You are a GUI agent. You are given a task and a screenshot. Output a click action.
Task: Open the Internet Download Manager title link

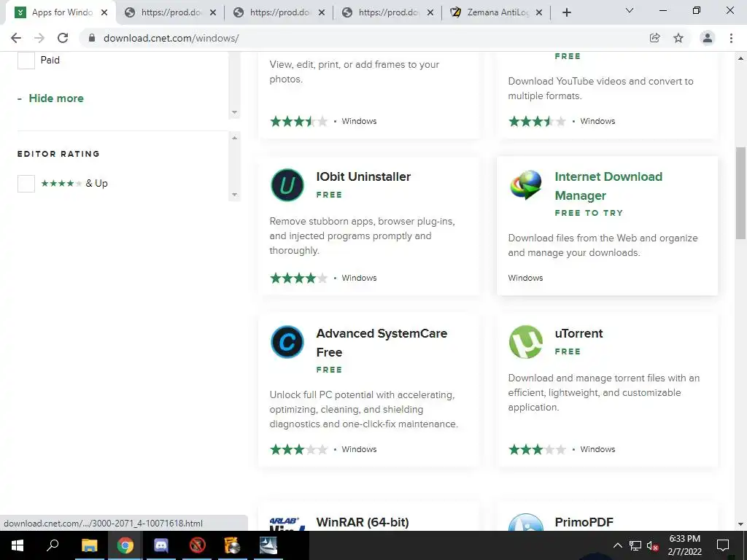[608, 186]
